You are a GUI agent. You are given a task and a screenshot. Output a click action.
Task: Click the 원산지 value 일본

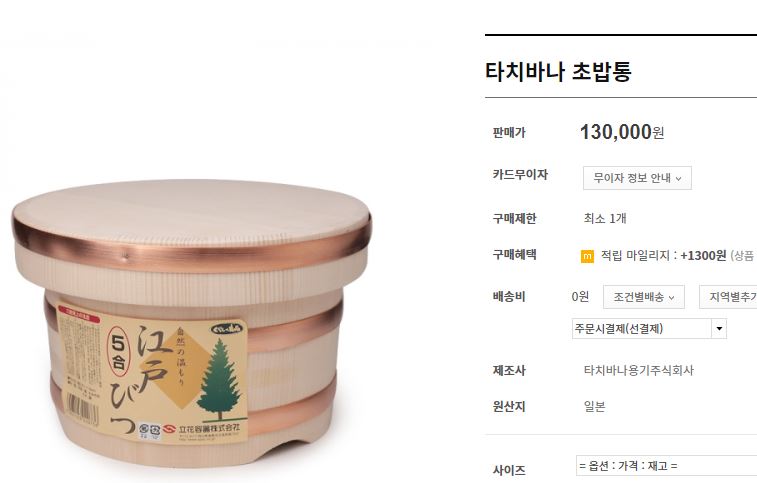594,407
